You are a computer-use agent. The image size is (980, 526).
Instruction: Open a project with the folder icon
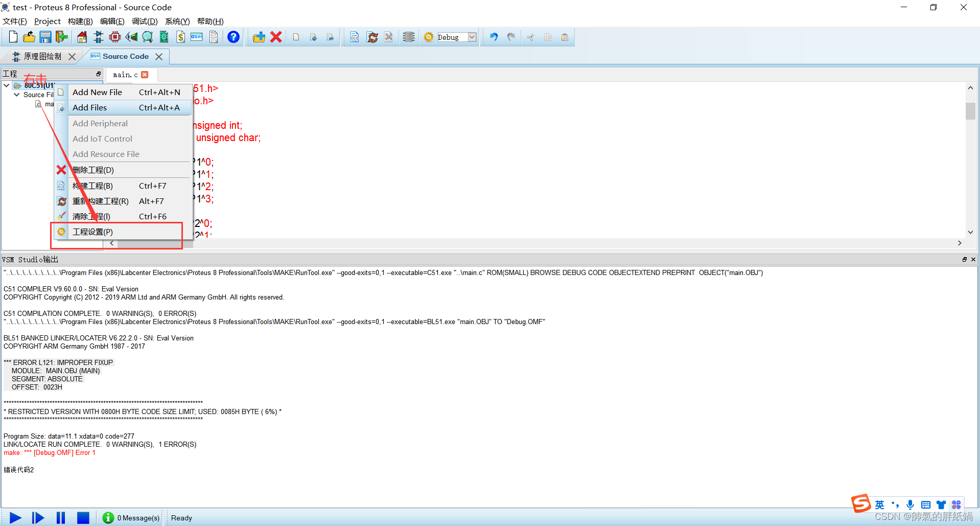(x=29, y=37)
